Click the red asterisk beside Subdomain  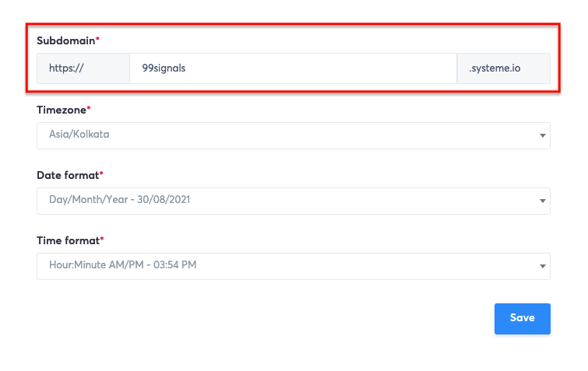pos(98,39)
